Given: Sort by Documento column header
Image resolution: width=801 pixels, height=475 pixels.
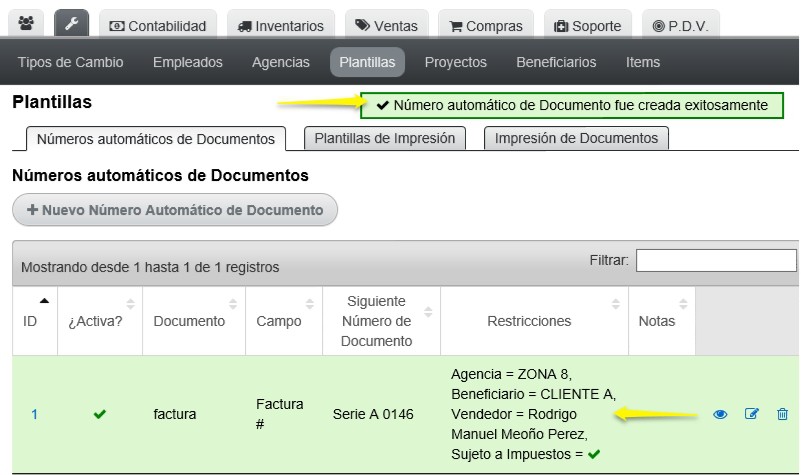Looking at the screenshot, I should tap(194, 321).
